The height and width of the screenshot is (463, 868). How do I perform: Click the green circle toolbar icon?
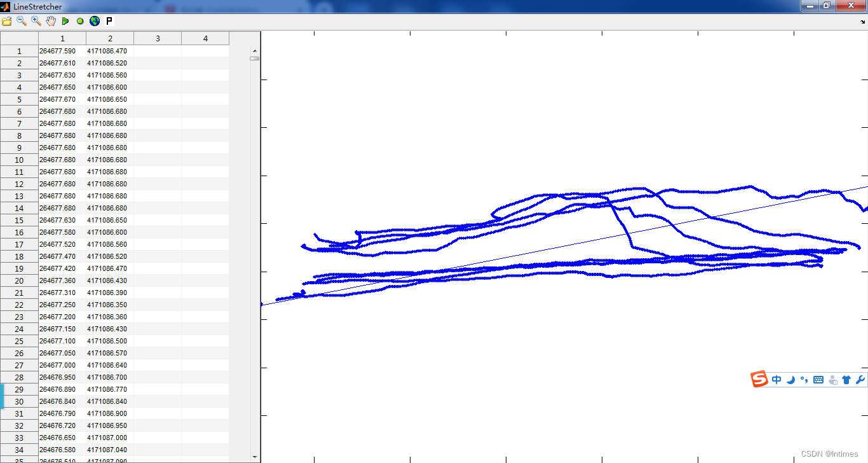coord(79,20)
